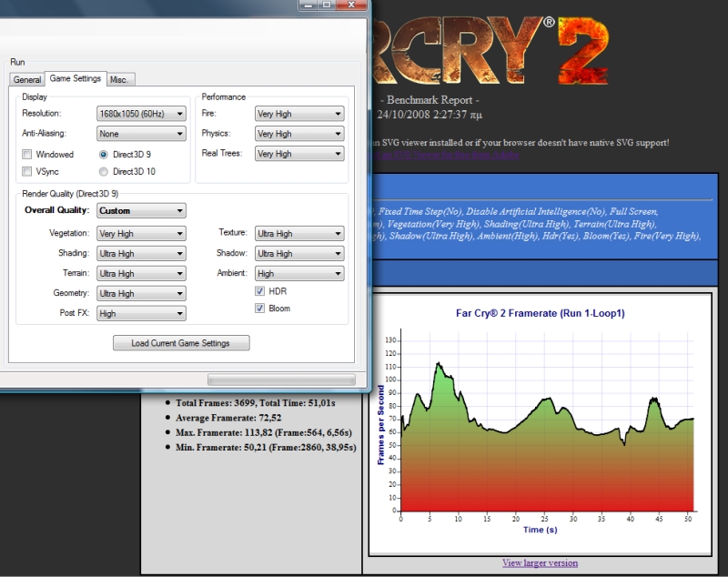Open the Resolution dropdown
The height and width of the screenshot is (577, 728).
(141, 114)
